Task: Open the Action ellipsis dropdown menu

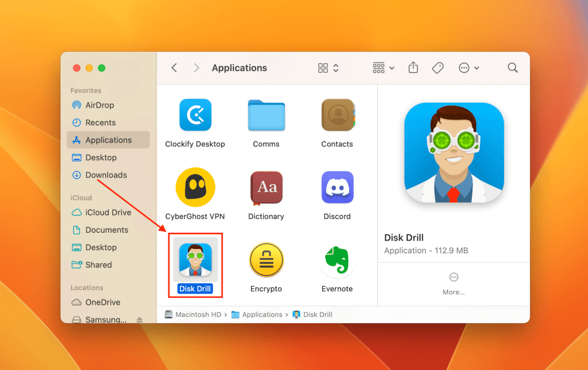Action: click(469, 68)
